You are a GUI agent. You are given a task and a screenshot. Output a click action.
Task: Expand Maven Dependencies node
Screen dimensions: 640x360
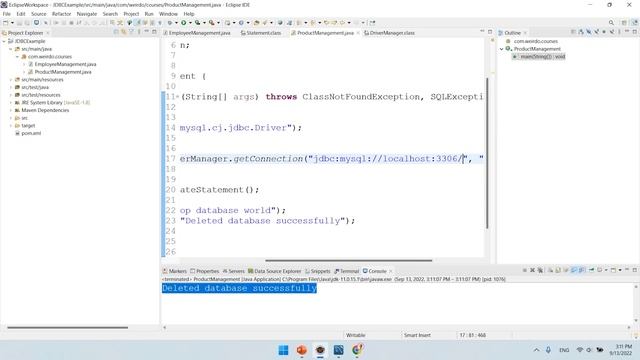pos(11,110)
